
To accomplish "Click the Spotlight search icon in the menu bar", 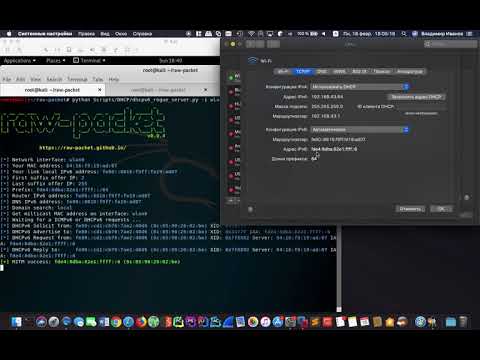I will [x=404, y=34].
